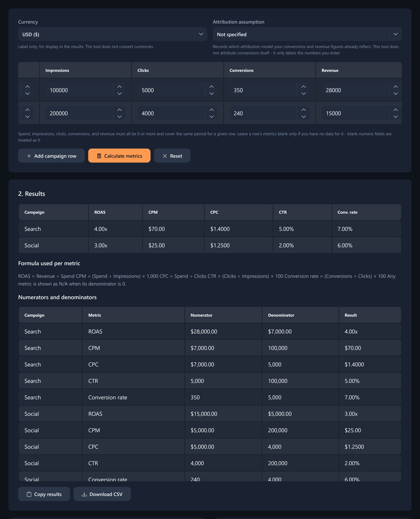Decrease the Revenue value 15000
Image resolution: width=420 pixels, height=519 pixels.
pos(396,117)
